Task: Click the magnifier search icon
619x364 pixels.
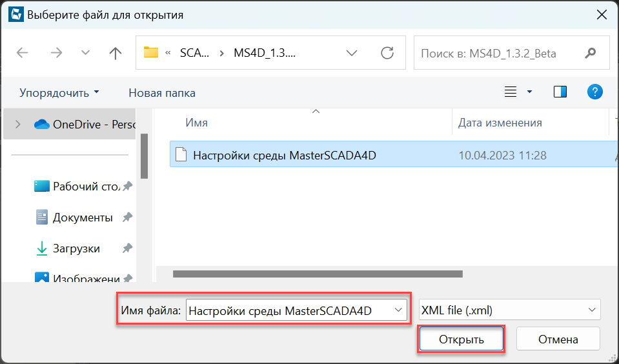Action: click(x=590, y=53)
